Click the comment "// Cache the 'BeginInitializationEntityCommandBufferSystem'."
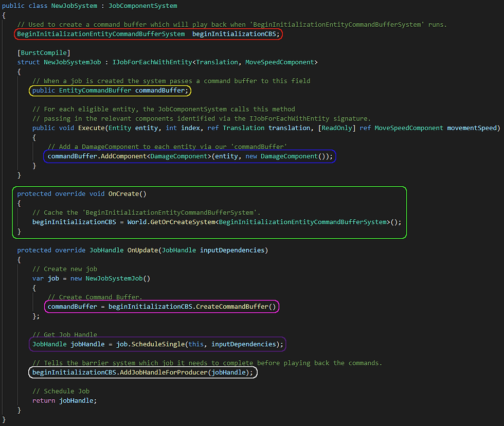 coord(146,212)
